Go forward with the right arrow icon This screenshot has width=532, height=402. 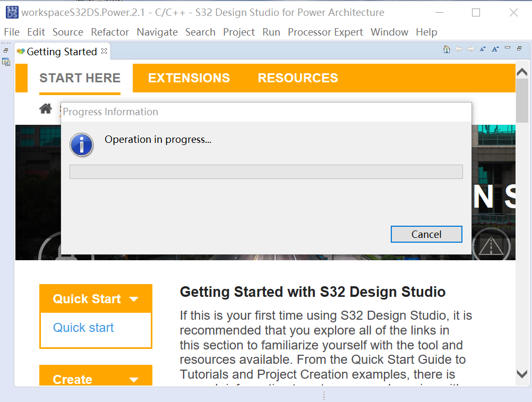[470, 49]
